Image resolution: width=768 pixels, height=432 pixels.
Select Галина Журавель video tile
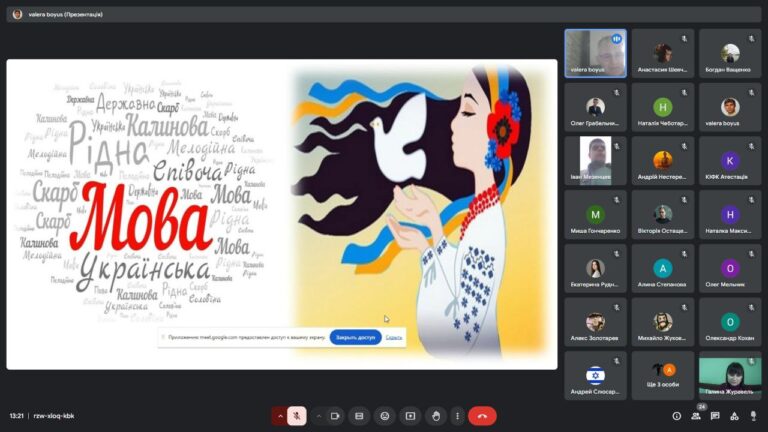point(730,376)
